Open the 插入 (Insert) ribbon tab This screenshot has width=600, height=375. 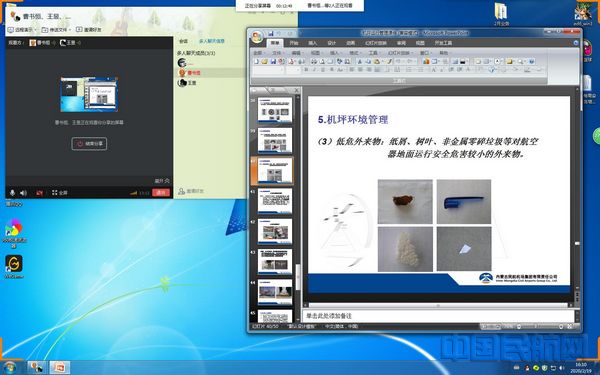(x=313, y=43)
